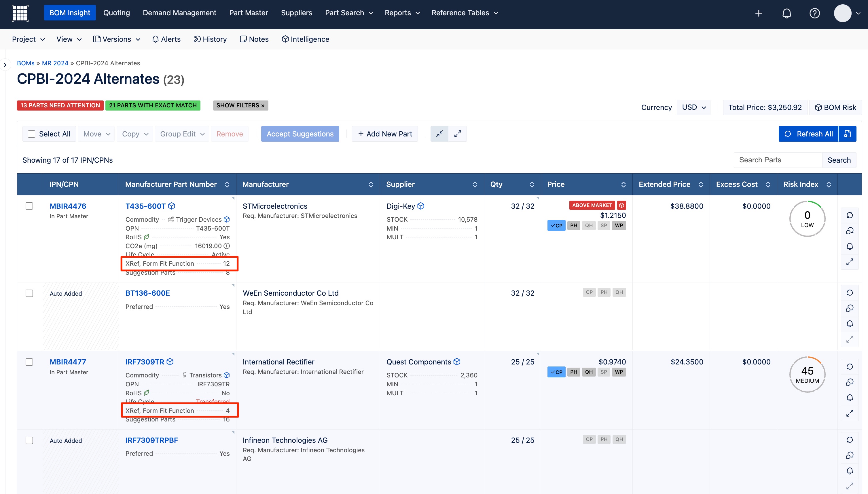The height and width of the screenshot is (494, 868).
Task: Open Demand Management tab
Action: (179, 13)
